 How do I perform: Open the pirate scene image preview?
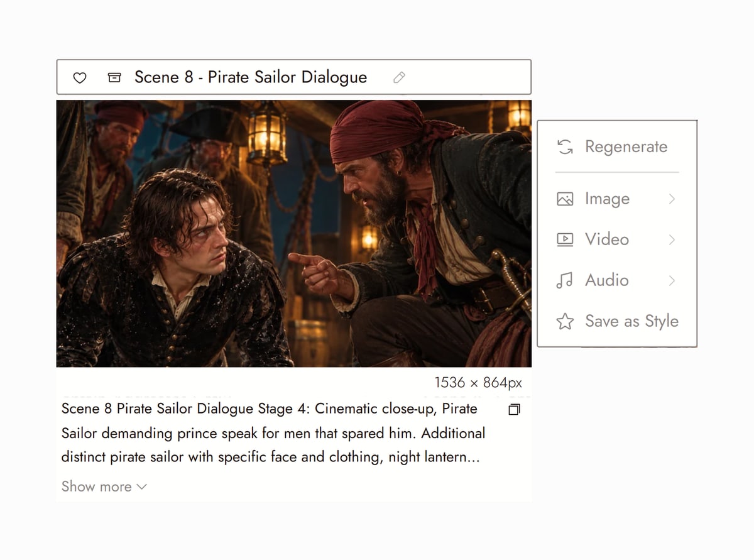(x=294, y=233)
